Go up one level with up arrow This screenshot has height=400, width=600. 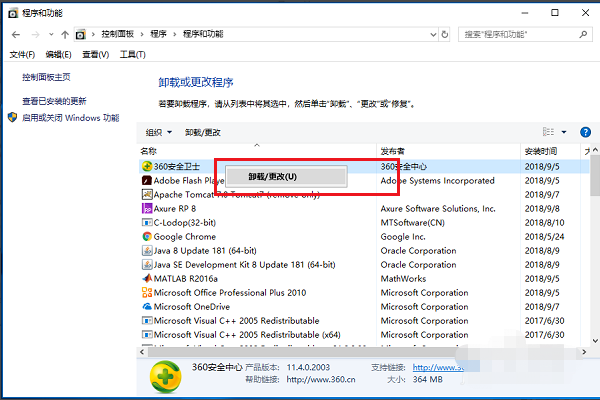[65, 34]
